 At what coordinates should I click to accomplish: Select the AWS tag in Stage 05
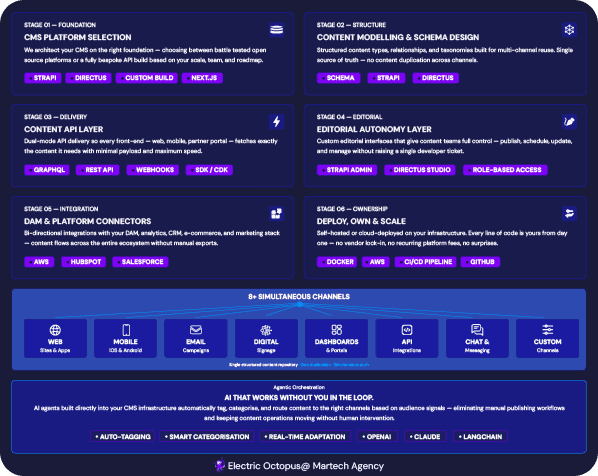pos(39,262)
